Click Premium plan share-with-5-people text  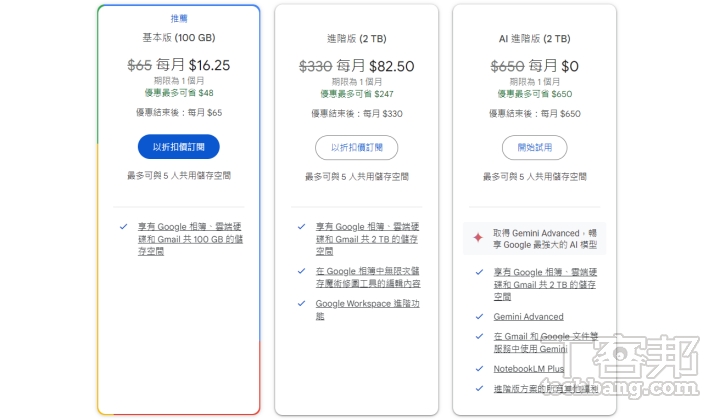click(x=356, y=176)
